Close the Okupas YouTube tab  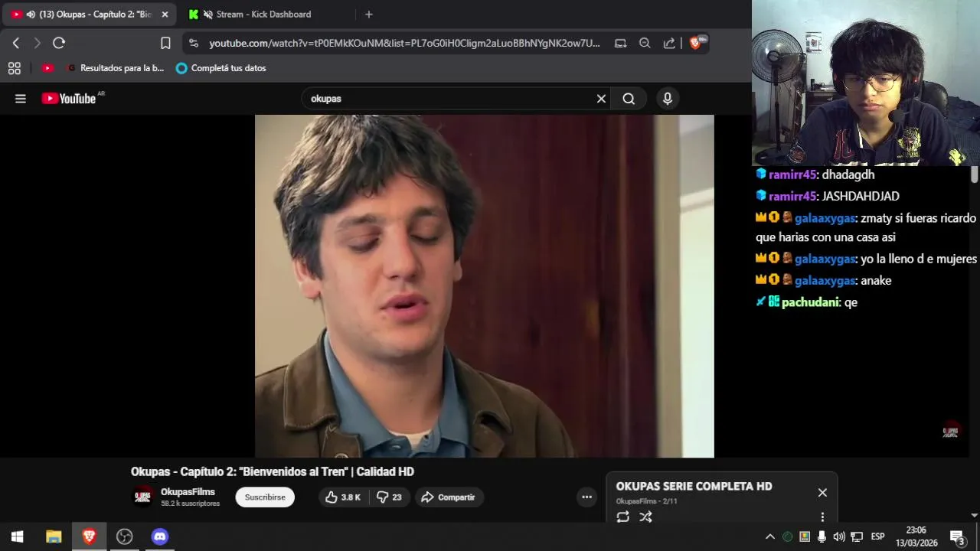(165, 14)
